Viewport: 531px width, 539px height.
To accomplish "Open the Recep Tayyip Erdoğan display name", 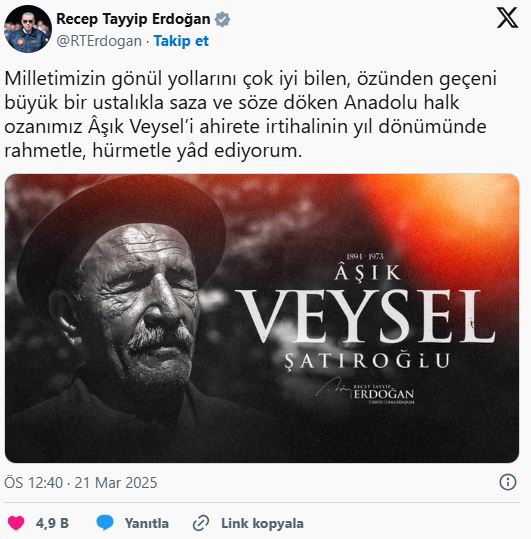I will 133,19.
